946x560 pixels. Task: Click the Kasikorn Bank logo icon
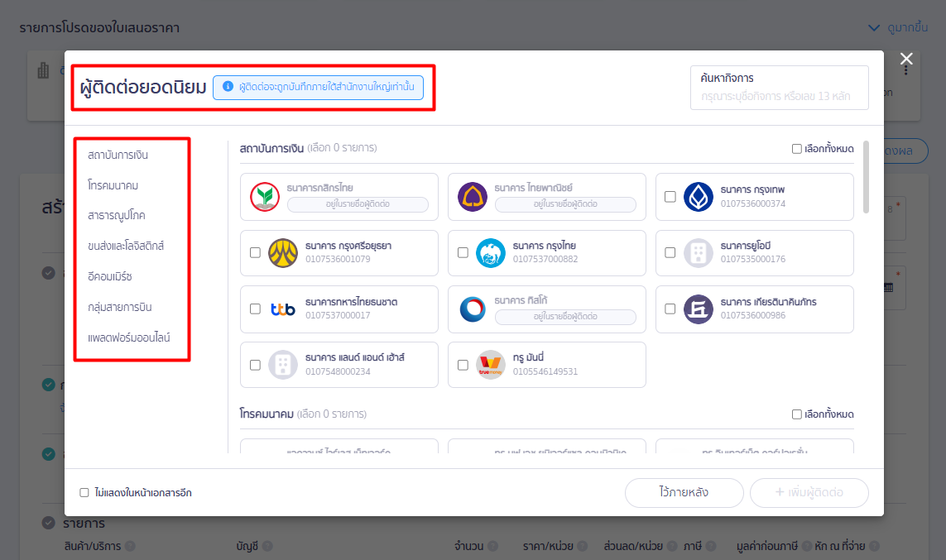click(265, 197)
